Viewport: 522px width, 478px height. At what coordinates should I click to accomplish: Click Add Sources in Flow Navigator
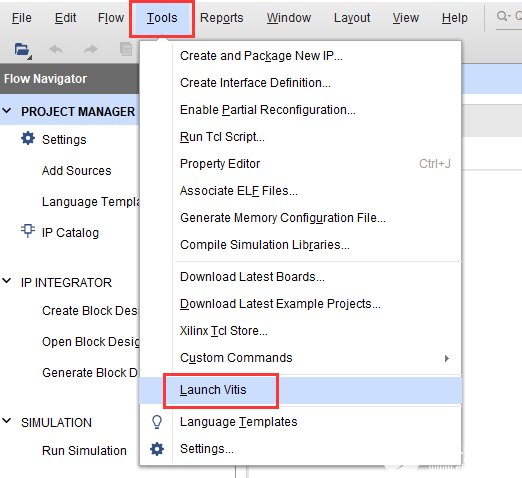[x=77, y=171]
